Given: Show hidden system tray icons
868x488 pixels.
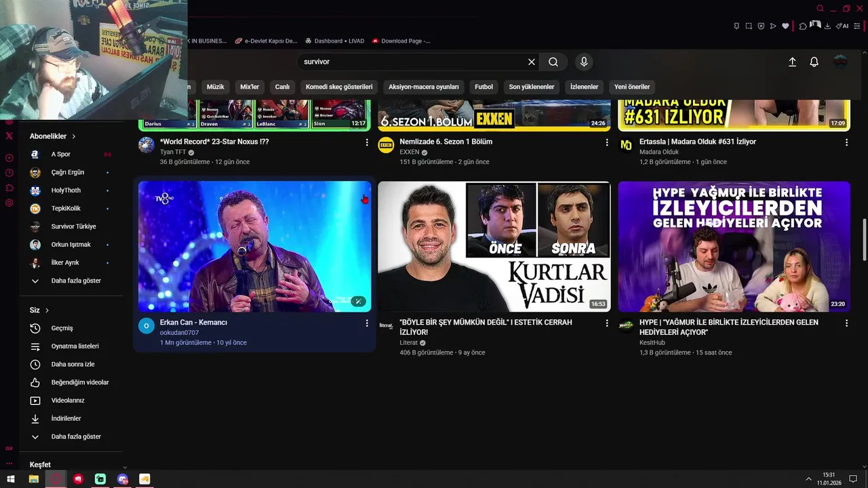Looking at the screenshot, I should (x=808, y=479).
